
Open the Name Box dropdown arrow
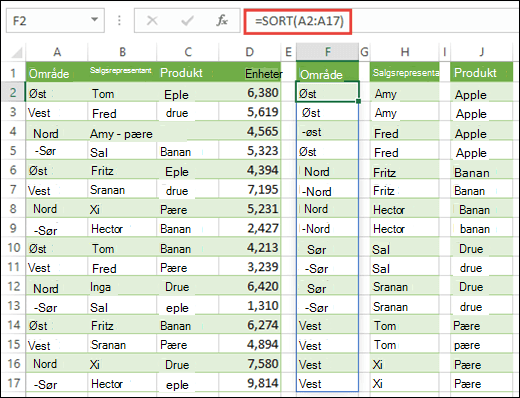point(95,20)
